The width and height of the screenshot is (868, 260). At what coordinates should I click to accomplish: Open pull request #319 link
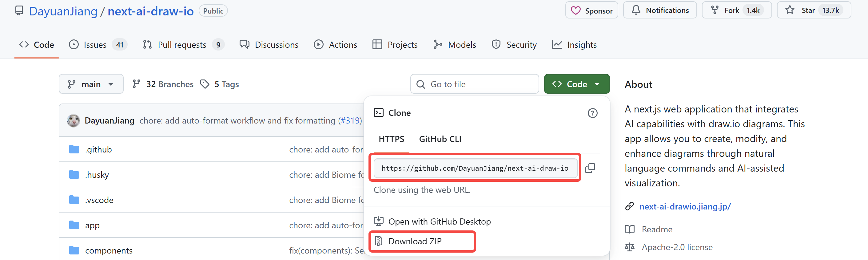coord(350,120)
